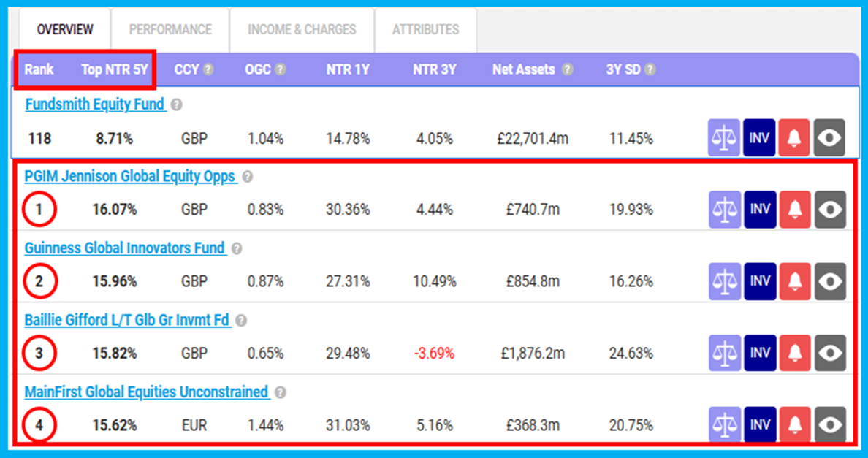
Task: Open the compare scales icon for Fundsmith Equity Fund
Action: (724, 138)
